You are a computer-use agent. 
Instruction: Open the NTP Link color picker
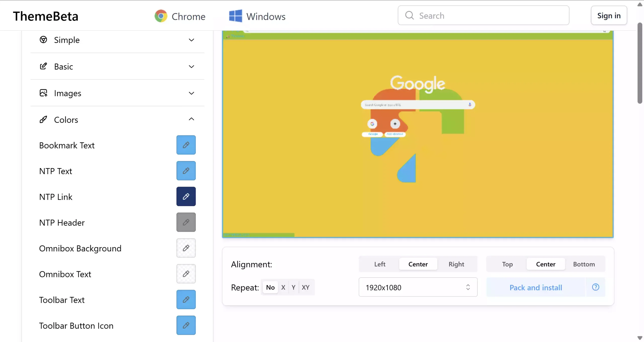186,196
